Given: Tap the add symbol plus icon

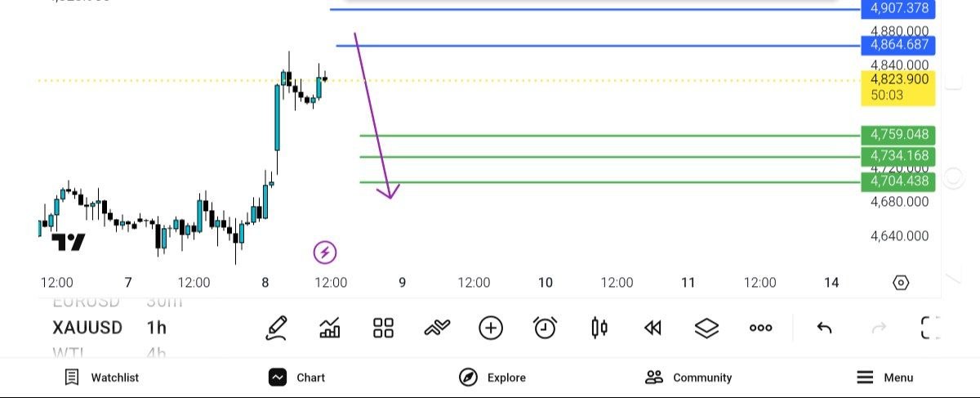Looking at the screenshot, I should pos(491,328).
